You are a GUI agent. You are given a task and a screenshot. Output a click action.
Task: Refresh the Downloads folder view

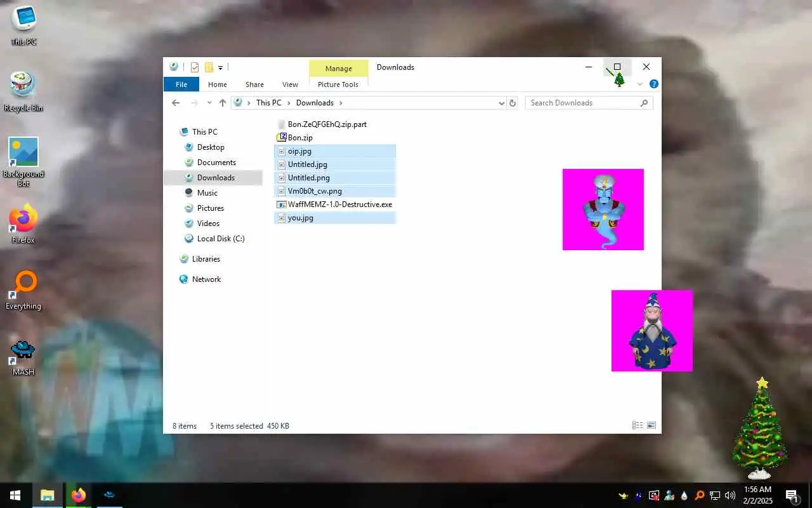513,103
